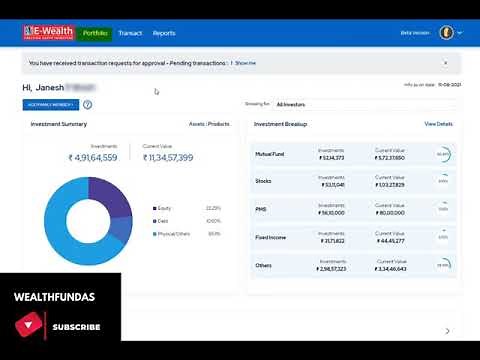Click the Mutual Fund current value amount
480x360 pixels.
point(390,158)
